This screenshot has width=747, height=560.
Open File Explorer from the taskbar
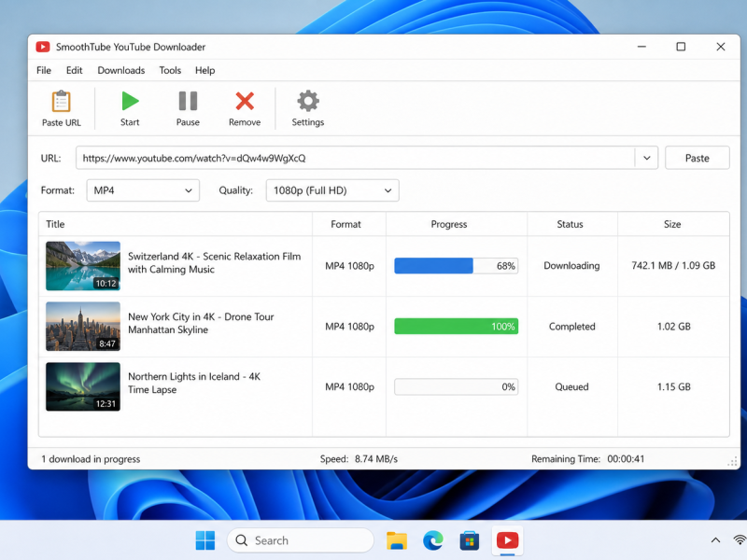coord(396,540)
